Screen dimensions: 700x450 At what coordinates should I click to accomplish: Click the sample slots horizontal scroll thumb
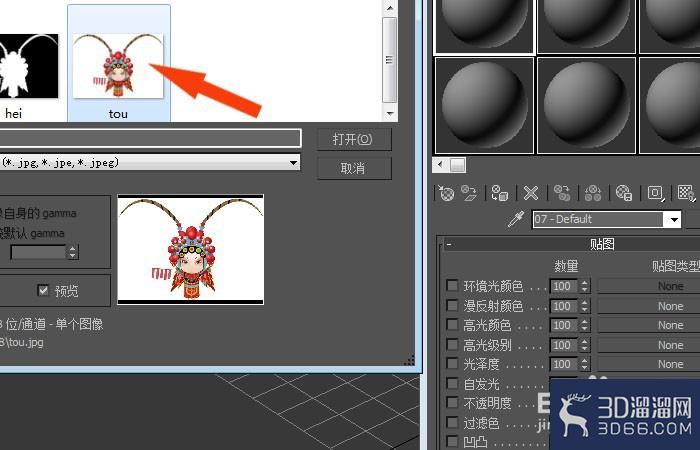(458, 165)
